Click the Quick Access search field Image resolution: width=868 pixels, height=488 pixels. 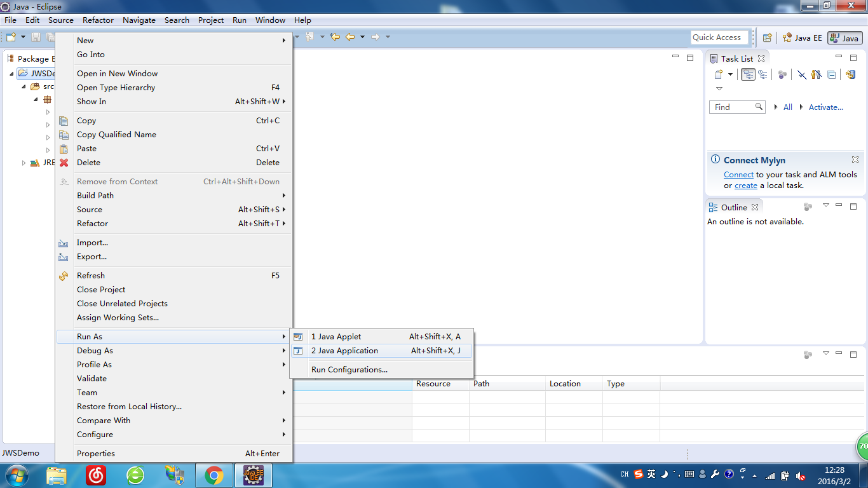tap(721, 37)
